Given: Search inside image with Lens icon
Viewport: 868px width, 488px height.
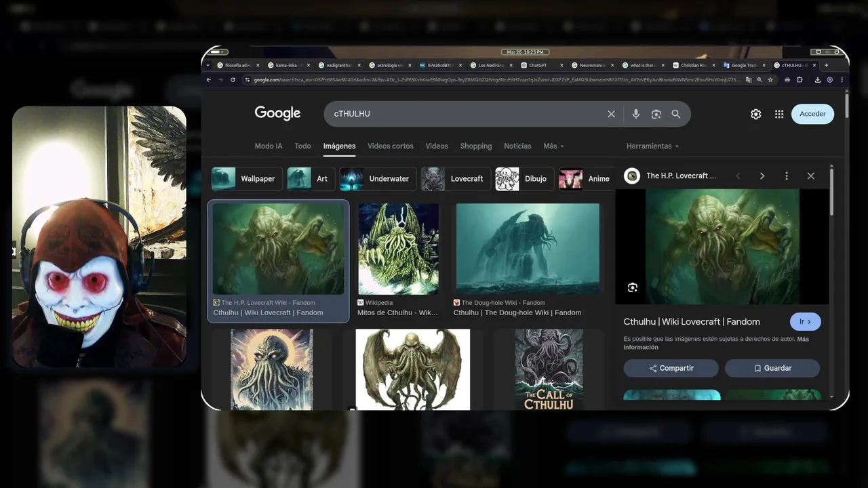Looking at the screenshot, I should [x=632, y=287].
